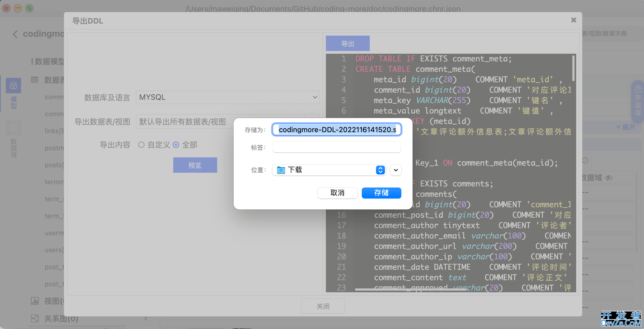Click the macOS yellow minimize button
This screenshot has height=329, width=644.
18,8
